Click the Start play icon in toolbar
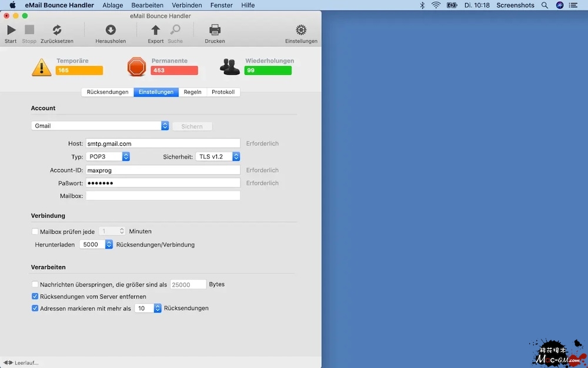 (x=11, y=30)
